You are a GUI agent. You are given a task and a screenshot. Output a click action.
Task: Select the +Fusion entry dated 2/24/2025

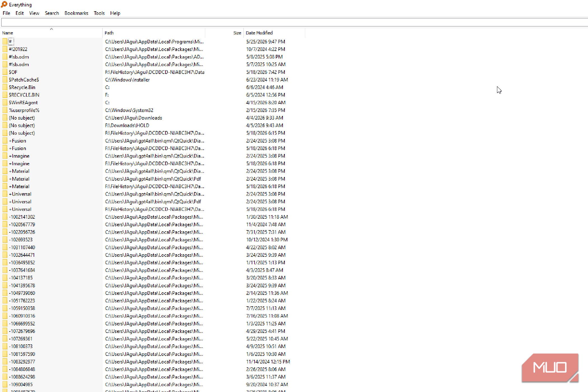click(17, 141)
